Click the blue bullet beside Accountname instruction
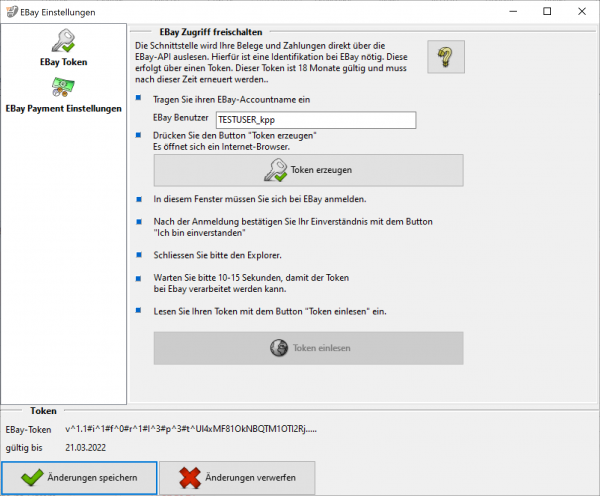This screenshot has height=496, width=600. coord(138,100)
